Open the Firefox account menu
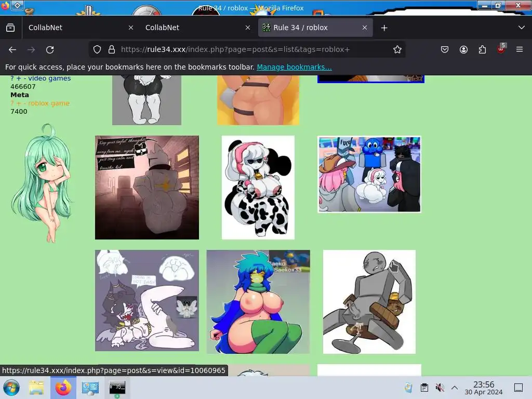The width and height of the screenshot is (532, 399). tap(463, 49)
